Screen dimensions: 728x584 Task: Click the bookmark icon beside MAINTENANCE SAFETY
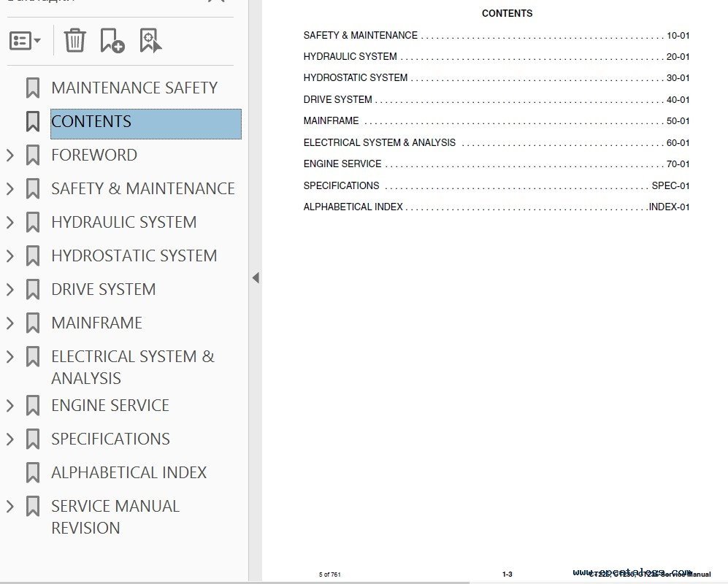pos(33,88)
